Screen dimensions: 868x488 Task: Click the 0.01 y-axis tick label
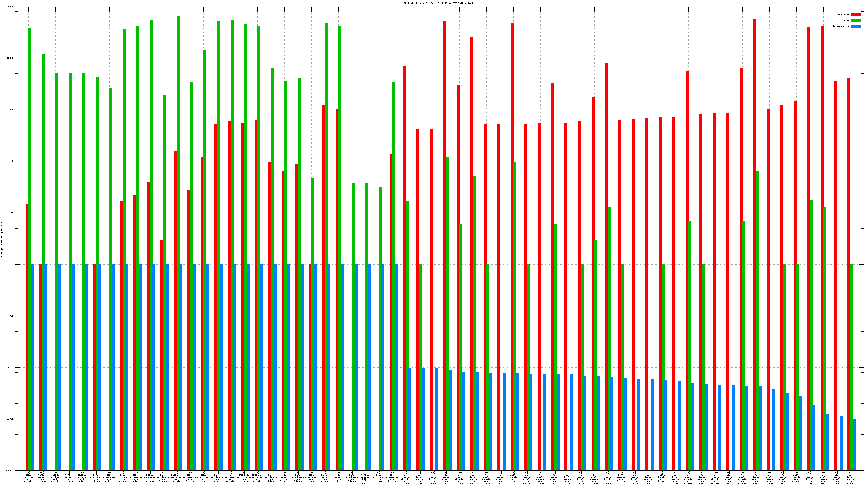pos(11,367)
